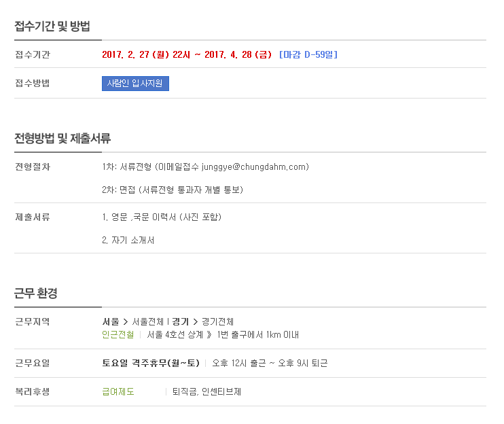504x424 pixels.
Task: Click the arrow after 서울
Action: coord(126,322)
